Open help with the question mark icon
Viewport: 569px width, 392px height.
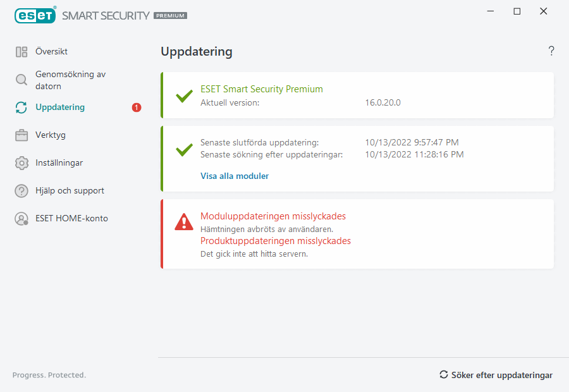coord(551,51)
